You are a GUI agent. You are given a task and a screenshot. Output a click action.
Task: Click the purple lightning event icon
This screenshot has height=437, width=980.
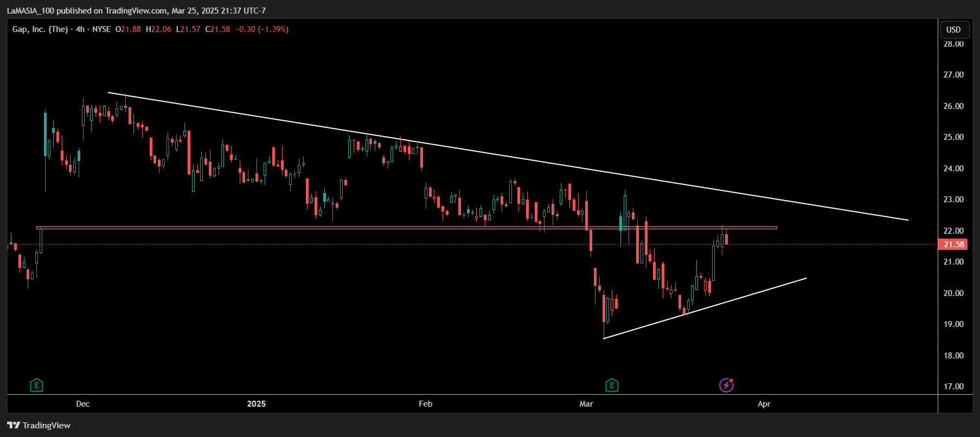(x=726, y=385)
